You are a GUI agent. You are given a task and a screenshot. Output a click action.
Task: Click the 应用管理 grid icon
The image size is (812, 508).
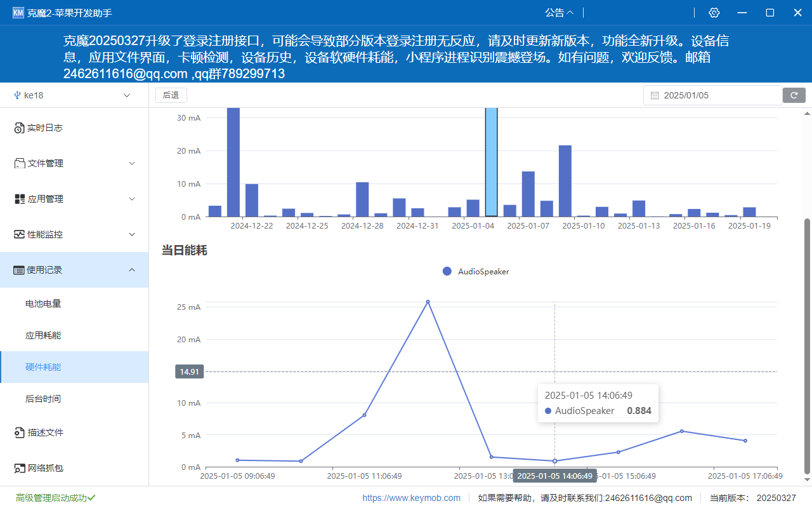click(x=19, y=199)
